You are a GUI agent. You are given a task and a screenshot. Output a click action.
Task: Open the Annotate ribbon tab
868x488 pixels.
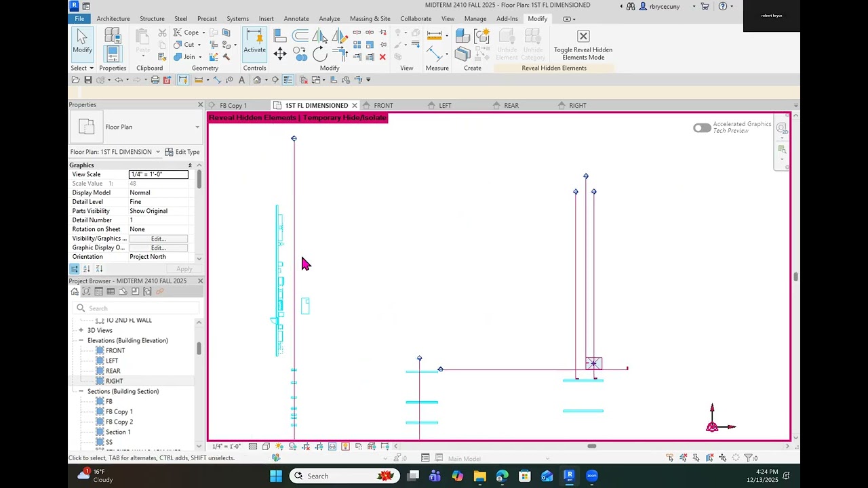click(296, 19)
